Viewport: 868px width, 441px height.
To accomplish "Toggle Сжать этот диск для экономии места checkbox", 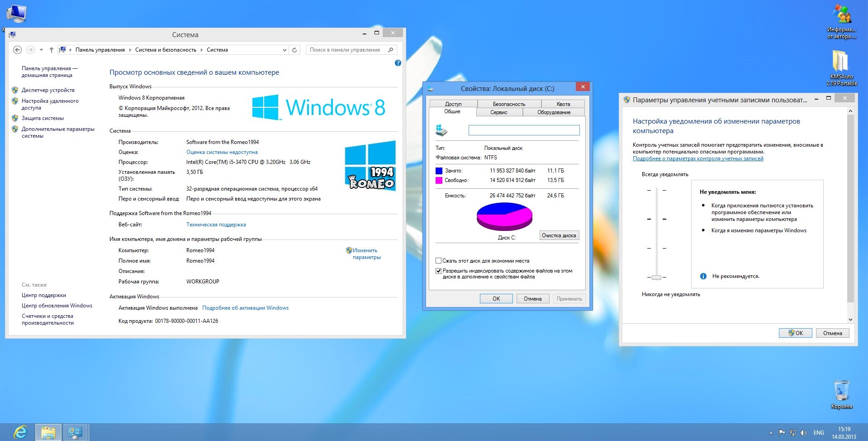I will (438, 261).
